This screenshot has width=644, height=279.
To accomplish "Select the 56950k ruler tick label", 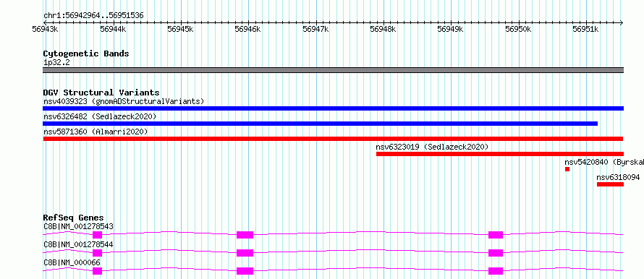I will click(518, 29).
